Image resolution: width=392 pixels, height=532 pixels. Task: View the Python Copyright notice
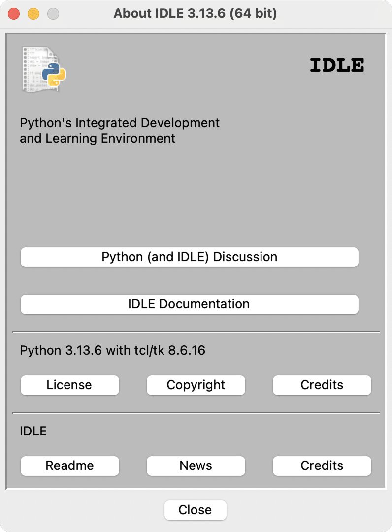(196, 385)
